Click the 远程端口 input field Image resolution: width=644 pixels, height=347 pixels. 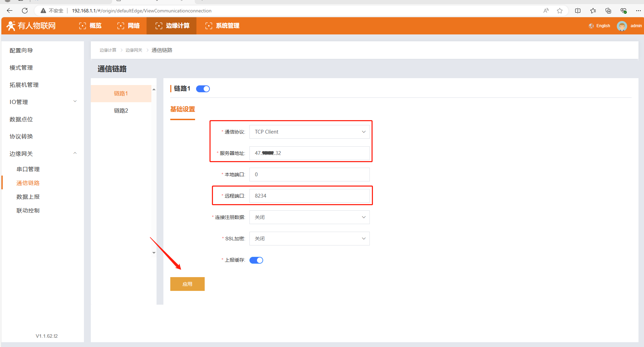309,196
